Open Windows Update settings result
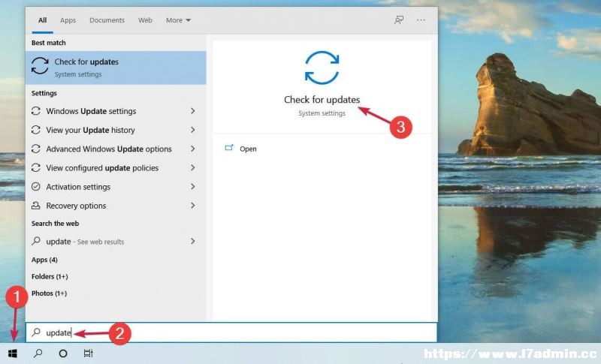This screenshot has height=364, width=601. pos(116,111)
